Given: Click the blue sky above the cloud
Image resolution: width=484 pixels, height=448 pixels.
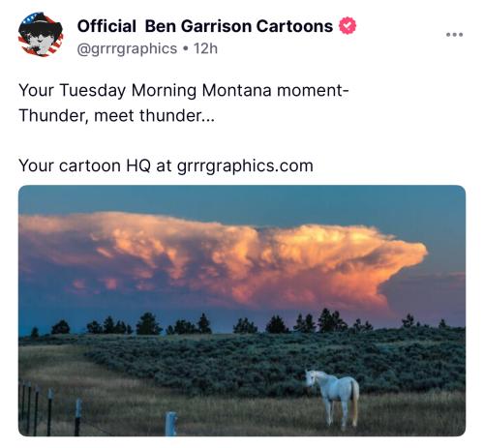Looking at the screenshot, I should point(242,201).
